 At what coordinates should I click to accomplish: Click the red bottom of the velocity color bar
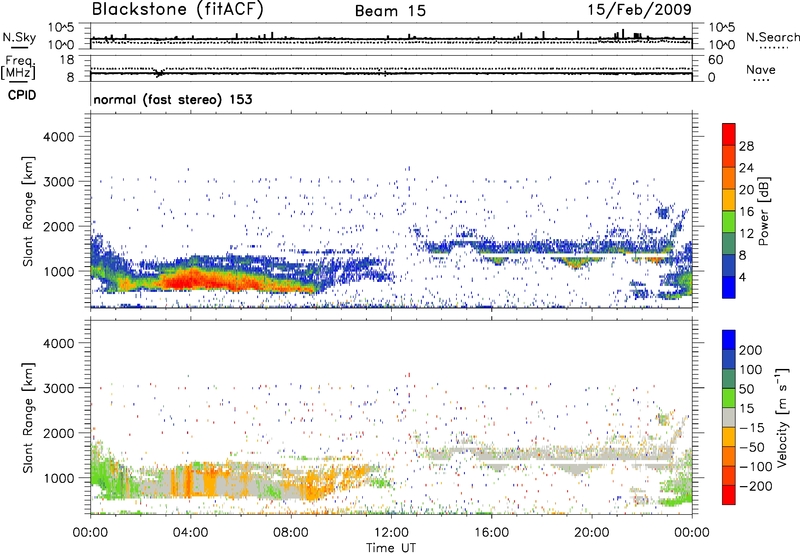729,495
